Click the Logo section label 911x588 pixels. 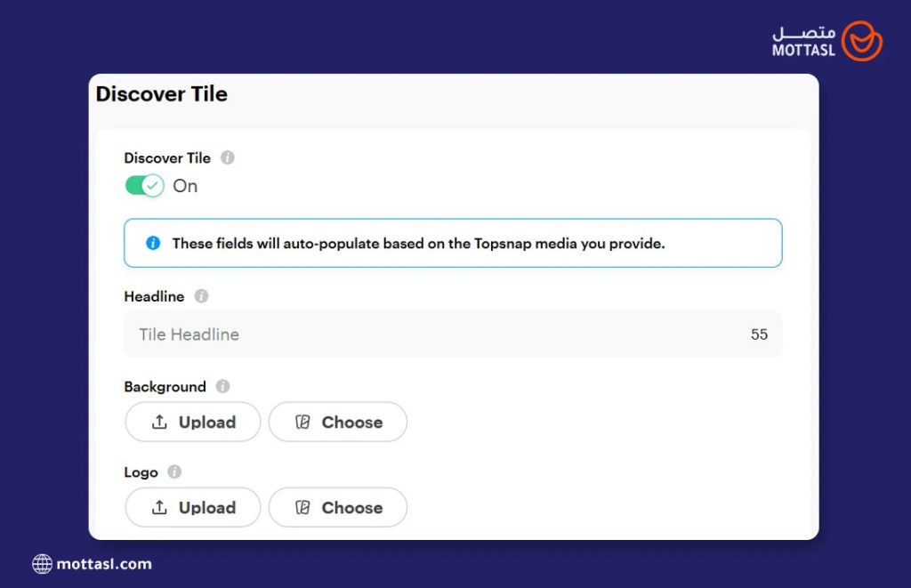tap(141, 472)
